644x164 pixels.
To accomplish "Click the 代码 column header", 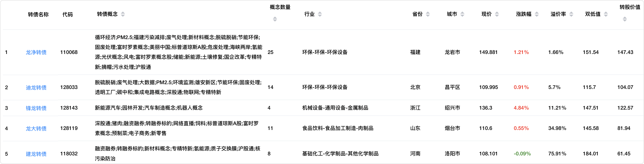I will click(x=67, y=14).
